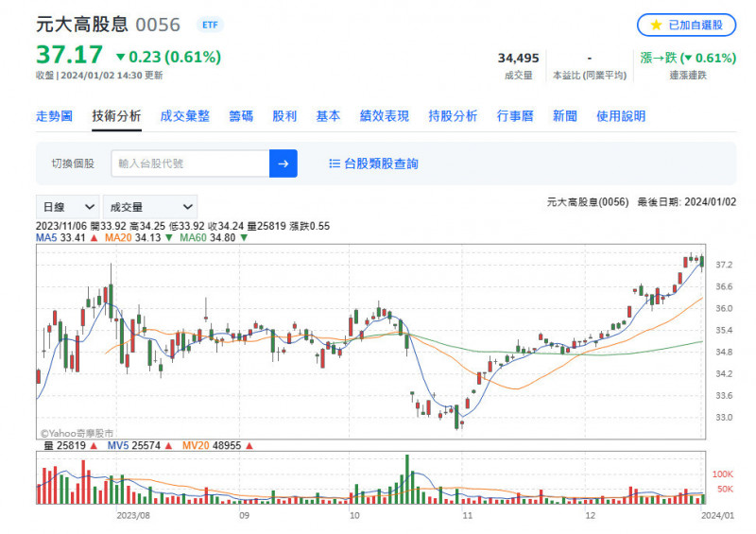The image size is (756, 534).
Task: Click the 11 month axis label
Action: [x=467, y=515]
